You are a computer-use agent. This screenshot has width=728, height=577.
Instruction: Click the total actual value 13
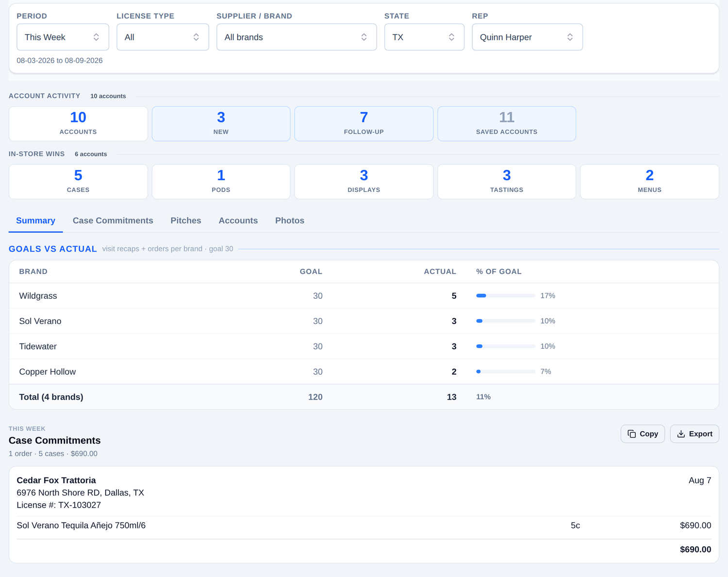452,397
